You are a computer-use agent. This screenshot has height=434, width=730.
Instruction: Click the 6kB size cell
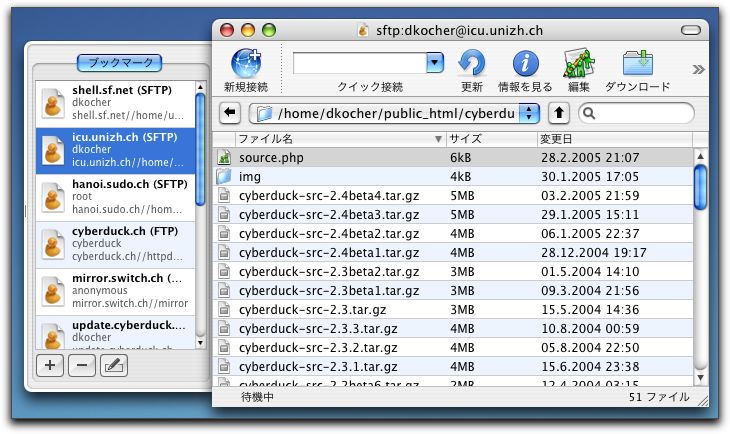460,157
